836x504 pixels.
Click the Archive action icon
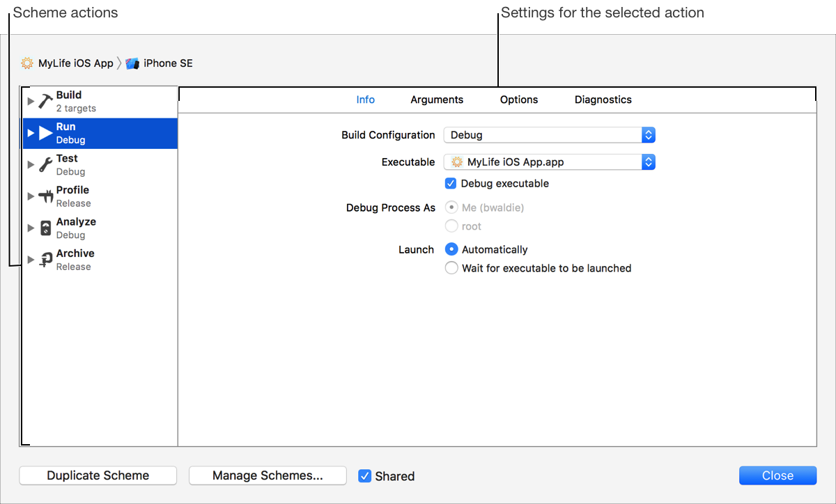pyautogui.click(x=45, y=260)
